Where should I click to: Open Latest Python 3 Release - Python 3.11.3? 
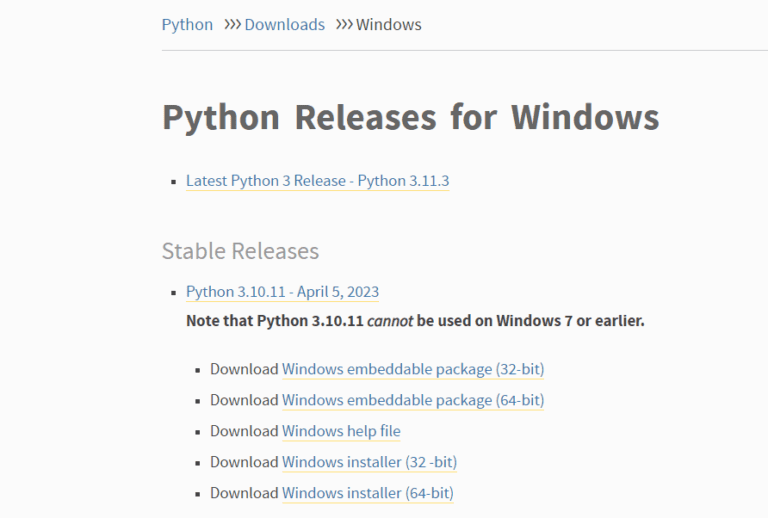tap(317, 181)
